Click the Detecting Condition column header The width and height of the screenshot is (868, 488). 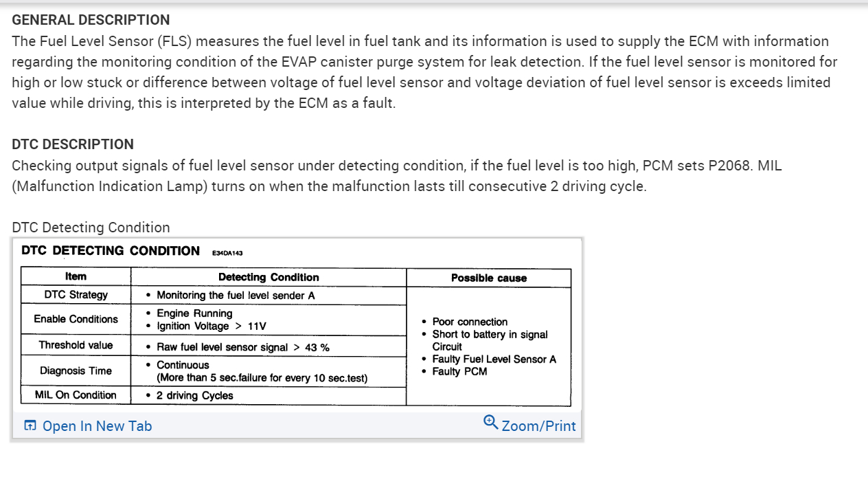pos(269,278)
